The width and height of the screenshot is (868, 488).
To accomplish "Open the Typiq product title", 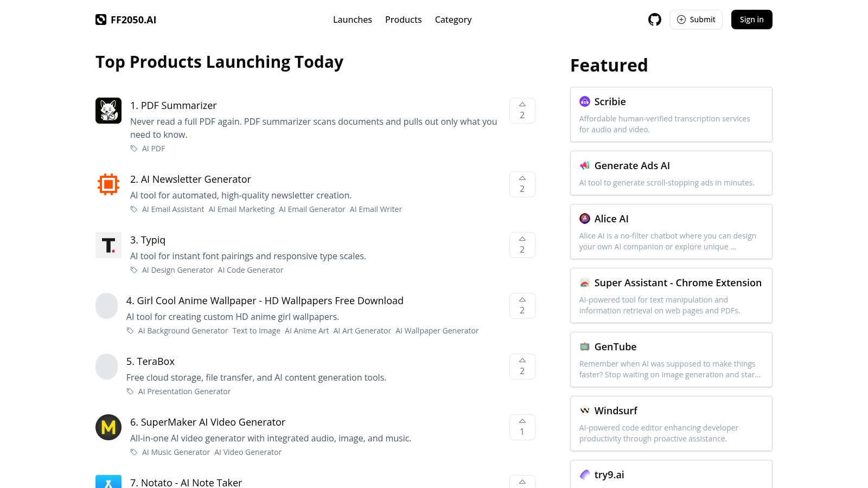I will coord(148,240).
